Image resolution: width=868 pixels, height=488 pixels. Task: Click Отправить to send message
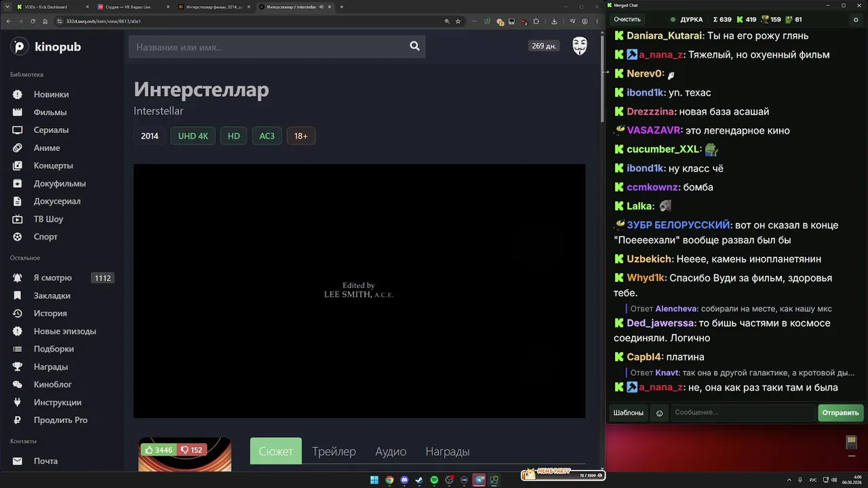coord(841,413)
